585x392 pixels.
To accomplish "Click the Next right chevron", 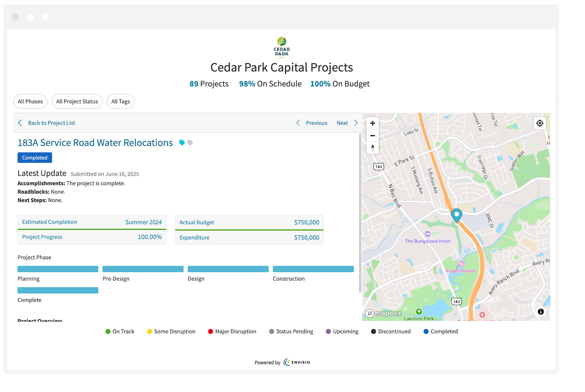I will click(x=356, y=123).
